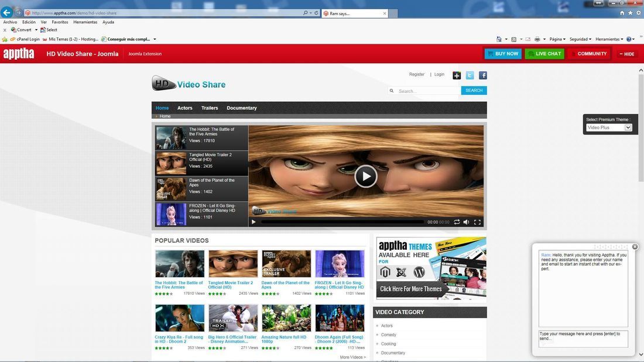Open the Home icon dropdown arrow in command bar

coord(506,39)
